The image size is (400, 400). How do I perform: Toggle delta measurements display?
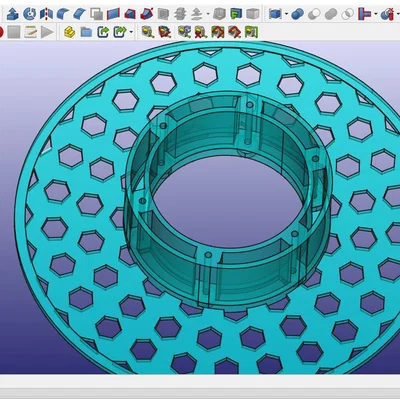(x=251, y=32)
